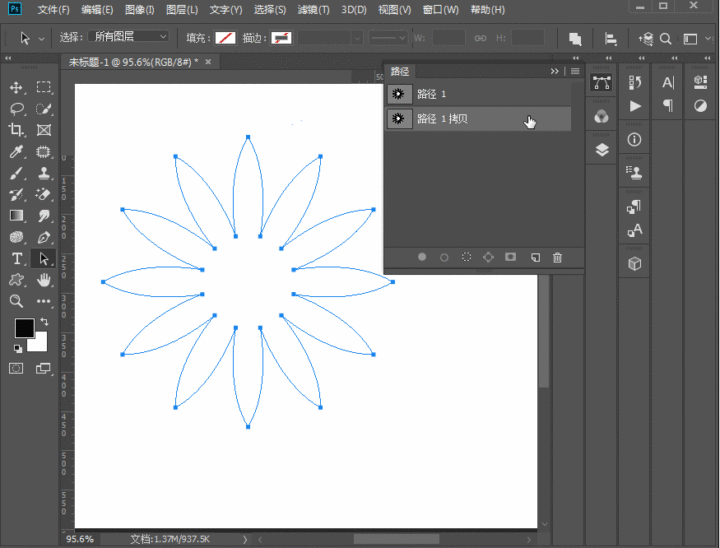Open the Paragraph panel icon
The image size is (720, 548).
[x=668, y=106]
